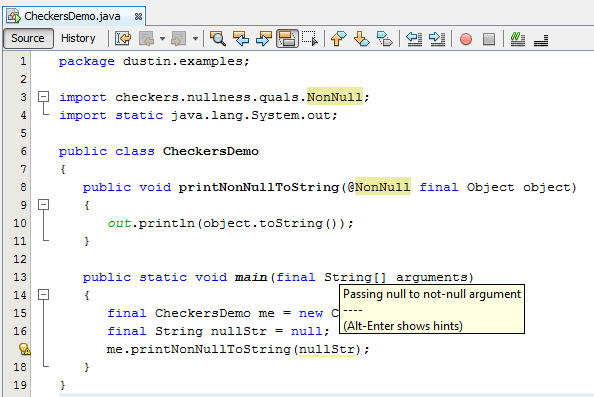Toggle Bookmark on the current line
The width and height of the screenshot is (594, 397).
click(385, 39)
